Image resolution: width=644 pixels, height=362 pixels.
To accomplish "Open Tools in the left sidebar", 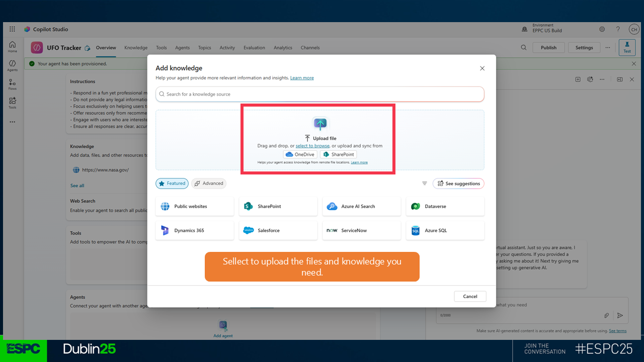I will coord(12,103).
